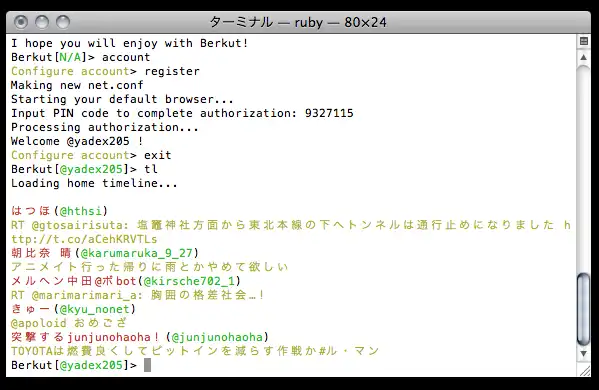Image resolution: width=599 pixels, height=390 pixels.
Task: Click the URL text "ttp://t.co/aCehKRVTLs"
Action: [84, 239]
